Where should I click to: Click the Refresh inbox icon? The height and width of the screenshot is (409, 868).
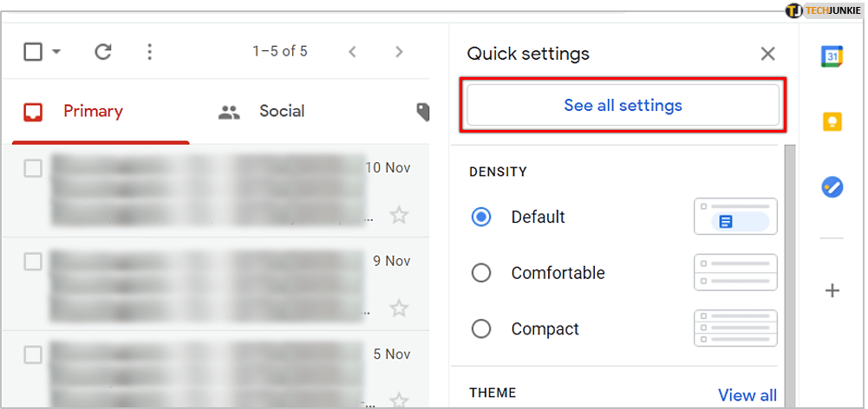tap(103, 52)
